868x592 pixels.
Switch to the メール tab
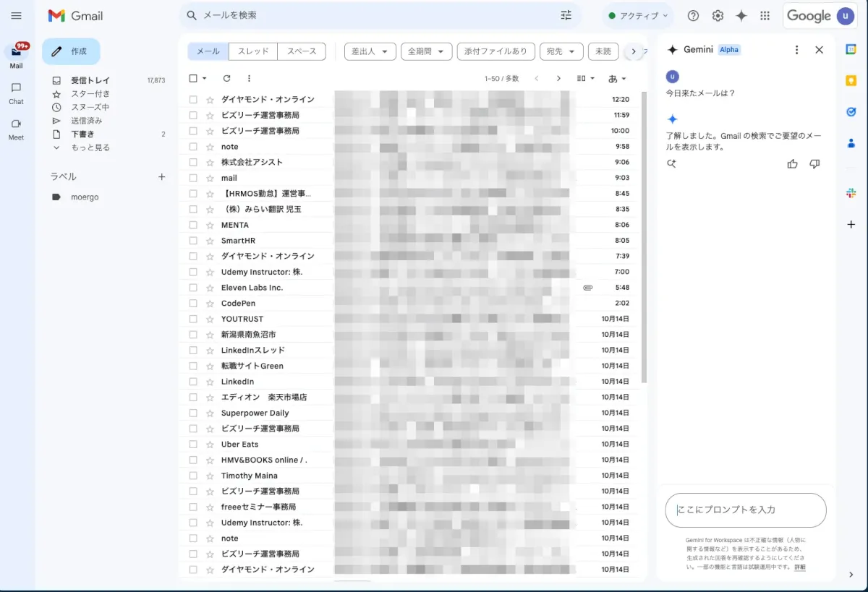click(208, 51)
